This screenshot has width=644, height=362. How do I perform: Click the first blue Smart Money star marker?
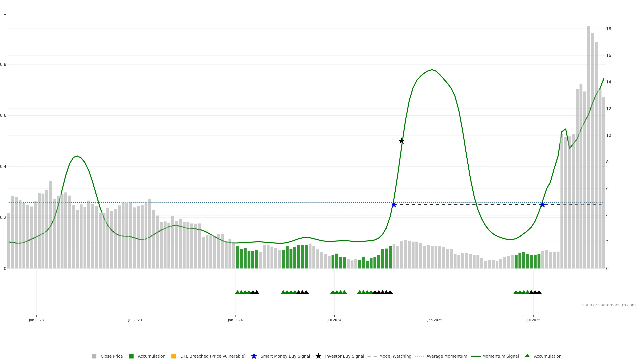coord(394,205)
